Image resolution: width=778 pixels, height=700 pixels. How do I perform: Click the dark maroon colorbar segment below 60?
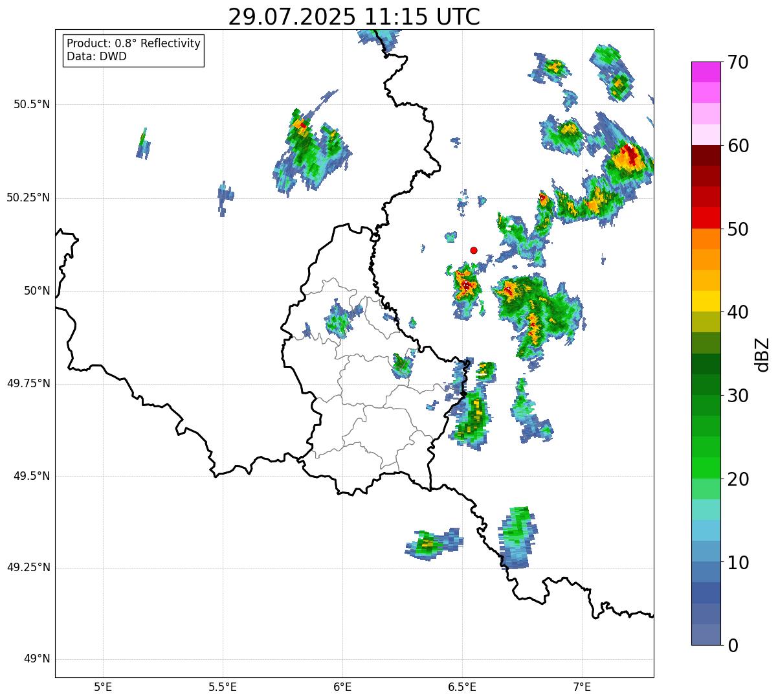[706, 155]
